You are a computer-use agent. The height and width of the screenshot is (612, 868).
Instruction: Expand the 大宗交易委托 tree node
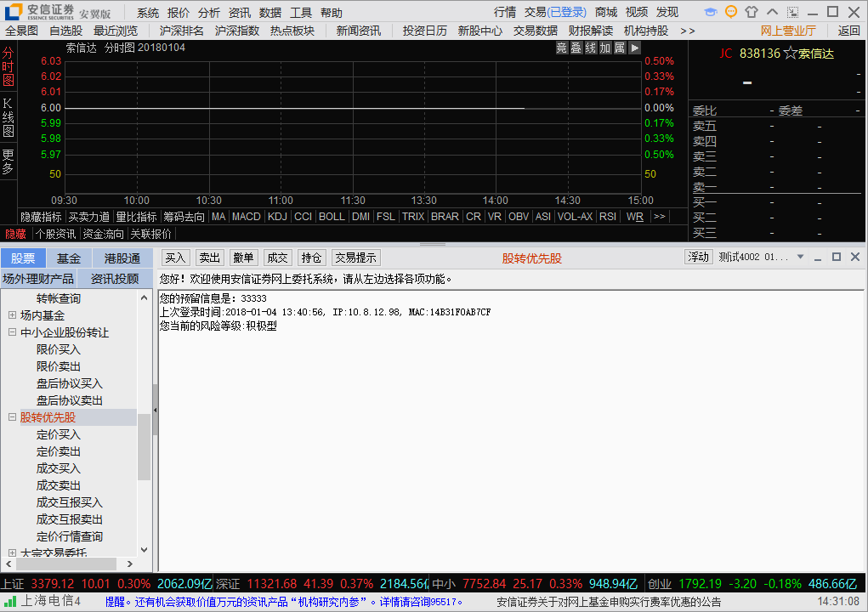12,552
